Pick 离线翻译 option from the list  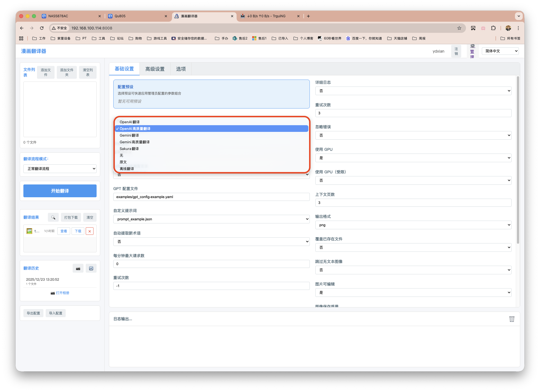point(127,169)
